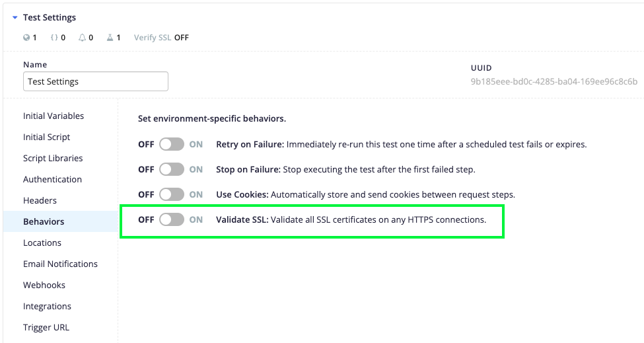The image size is (644, 343).
Task: Click the flask tests count icon
Action: pos(110,38)
